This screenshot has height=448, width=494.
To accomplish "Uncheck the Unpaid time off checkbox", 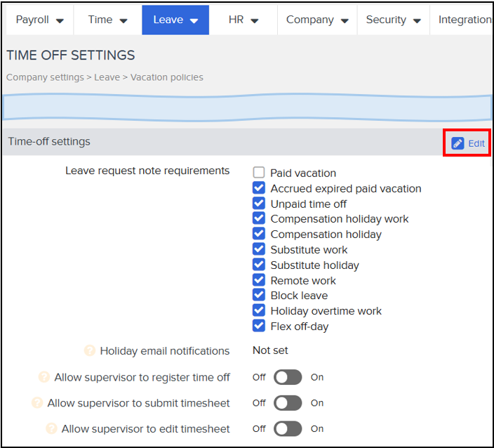I will coord(259,204).
